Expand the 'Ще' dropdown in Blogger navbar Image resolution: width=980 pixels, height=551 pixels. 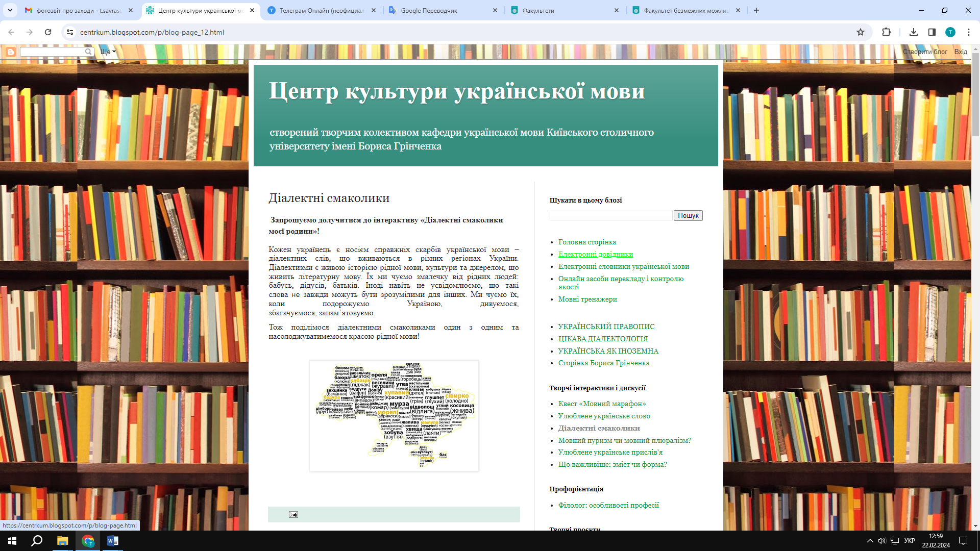coord(108,52)
